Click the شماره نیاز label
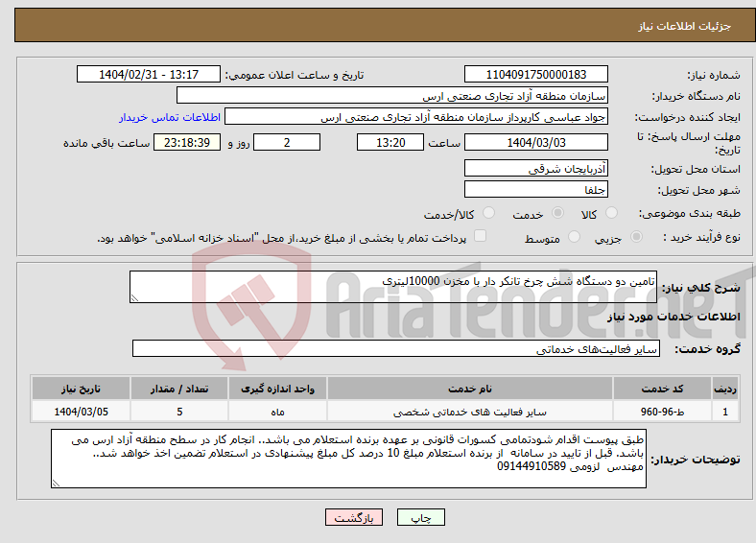The image size is (756, 543). click(x=714, y=75)
